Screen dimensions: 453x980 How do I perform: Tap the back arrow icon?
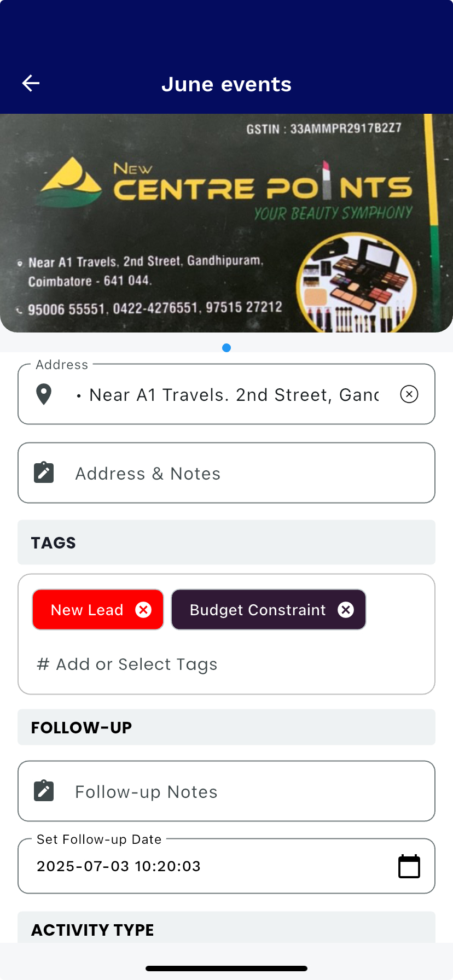point(31,83)
